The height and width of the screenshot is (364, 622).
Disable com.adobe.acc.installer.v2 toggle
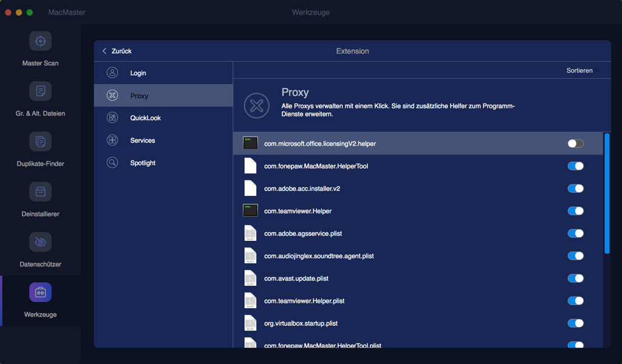[576, 189]
